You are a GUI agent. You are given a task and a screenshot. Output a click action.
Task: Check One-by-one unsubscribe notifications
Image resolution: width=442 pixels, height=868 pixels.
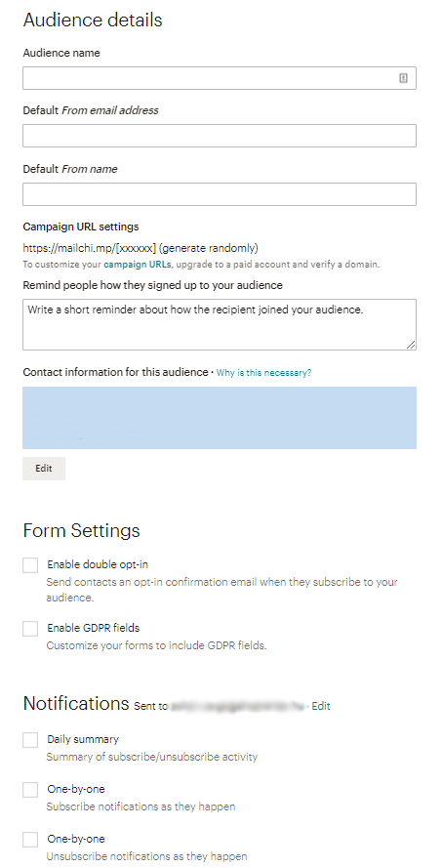pyautogui.click(x=30, y=840)
